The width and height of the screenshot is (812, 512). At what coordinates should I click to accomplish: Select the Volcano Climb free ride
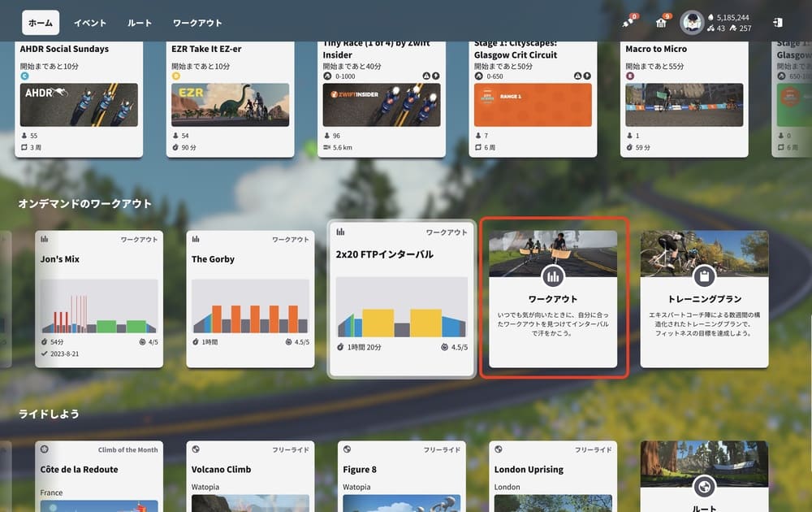point(250,476)
